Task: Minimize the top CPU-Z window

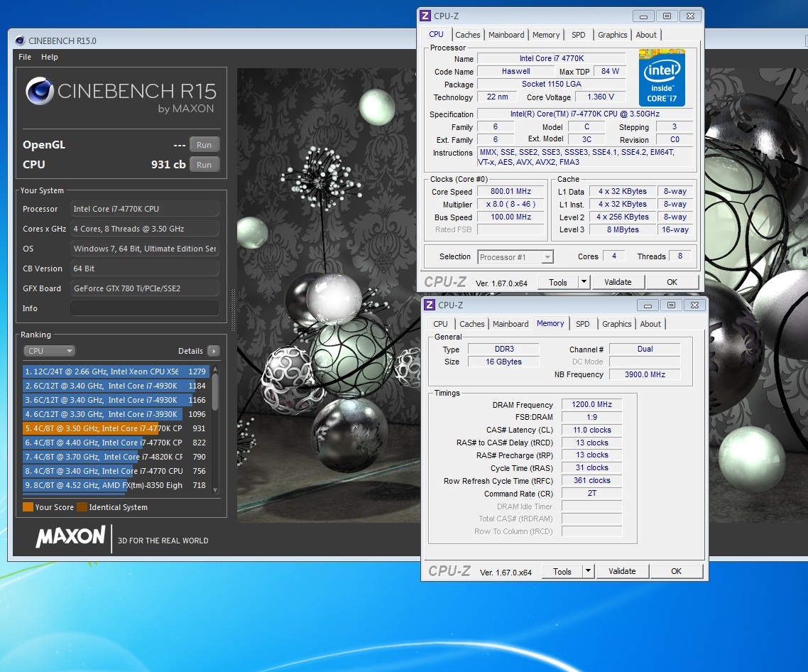Action: coord(643,16)
